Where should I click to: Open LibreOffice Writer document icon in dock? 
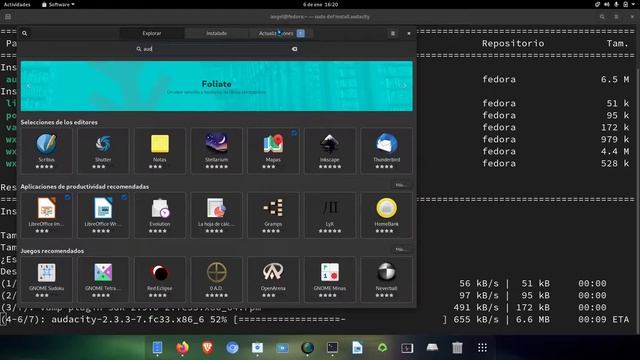click(x=357, y=347)
